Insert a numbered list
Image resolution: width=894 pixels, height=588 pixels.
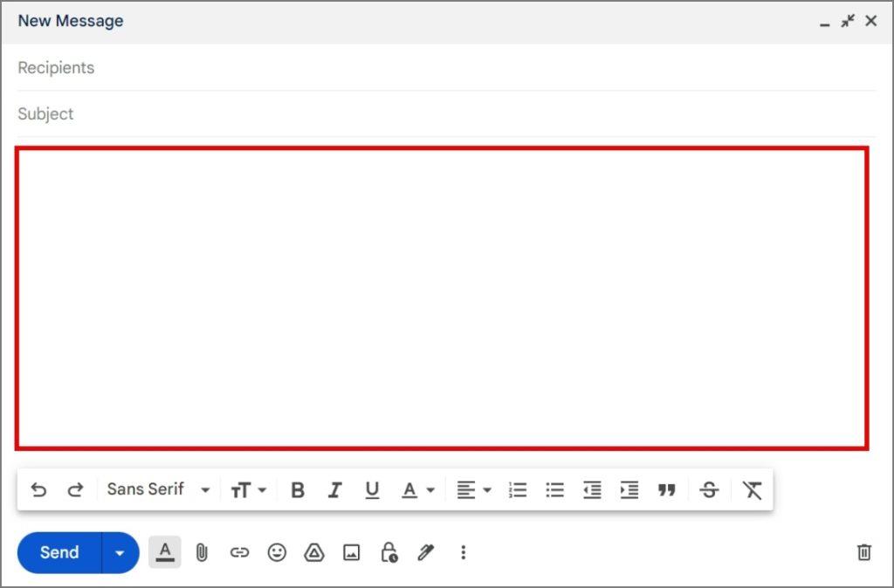(x=518, y=489)
